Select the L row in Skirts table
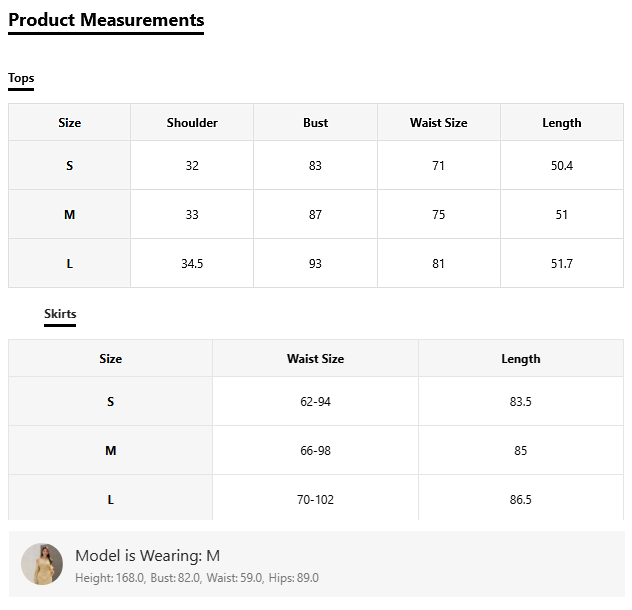This screenshot has height=610, width=632. click(x=110, y=500)
